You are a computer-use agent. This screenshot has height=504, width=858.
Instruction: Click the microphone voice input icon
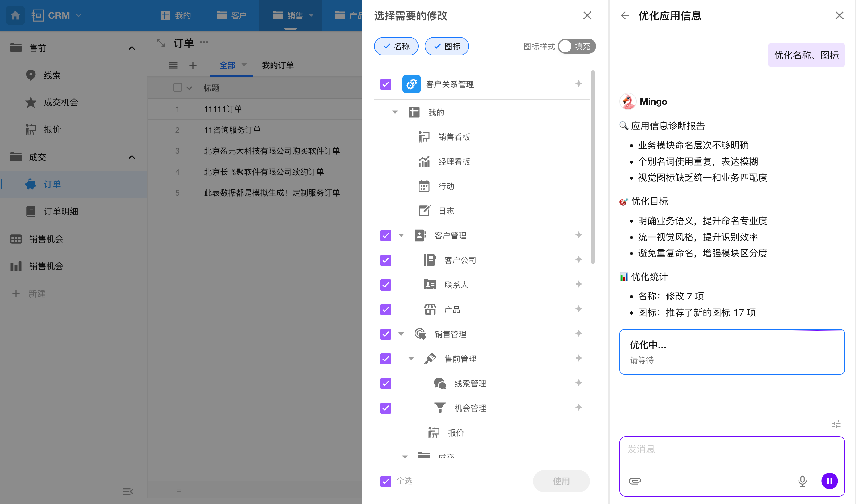(802, 481)
